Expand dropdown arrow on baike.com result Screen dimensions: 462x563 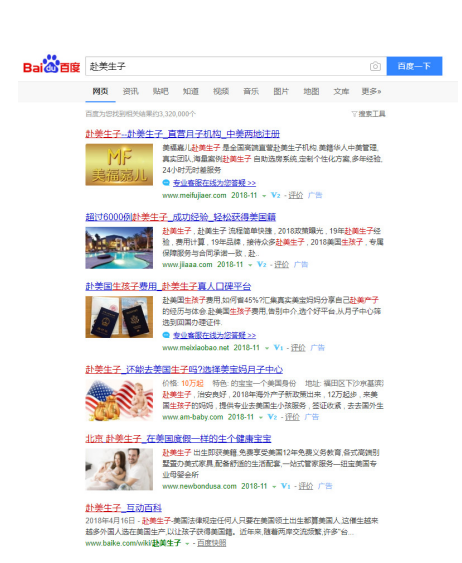point(187,544)
